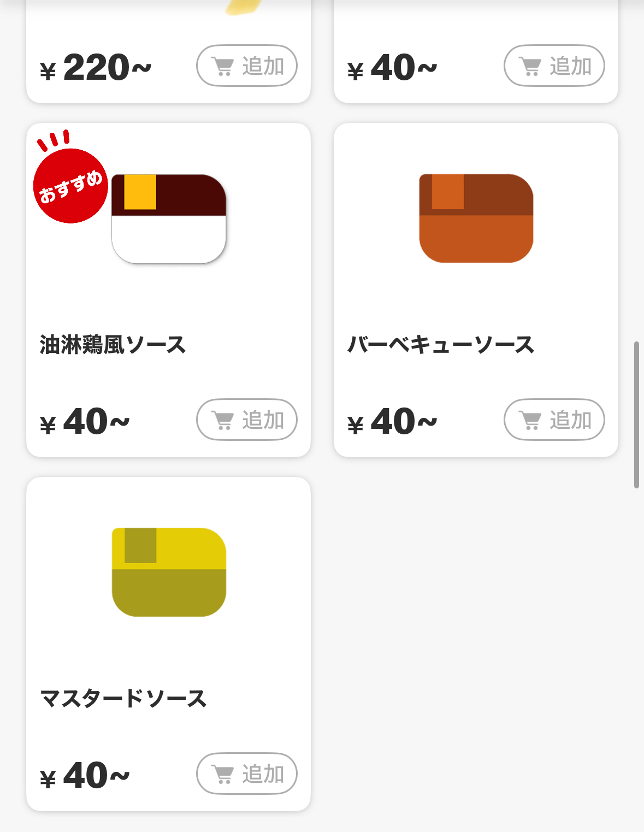Image resolution: width=644 pixels, height=832 pixels.
Task: Select the 油淋鶏風ソース product name
Action: click(113, 345)
